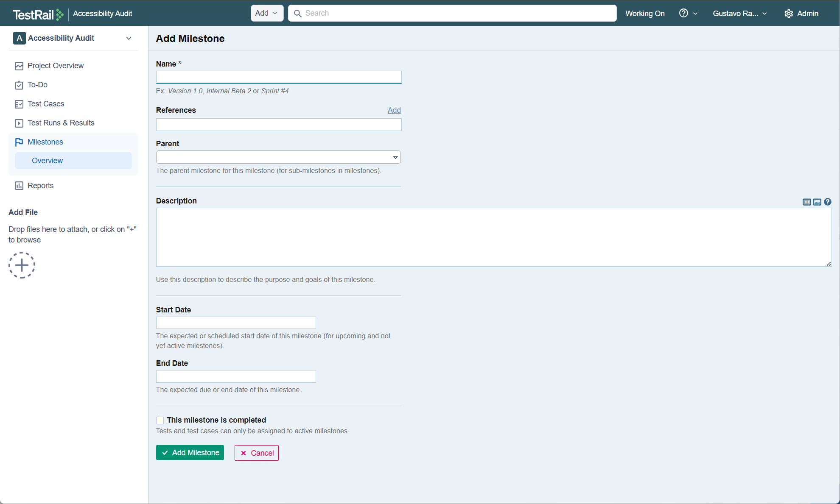Click the To-Do clipboard icon
Image resolution: width=840 pixels, height=504 pixels.
coord(19,85)
